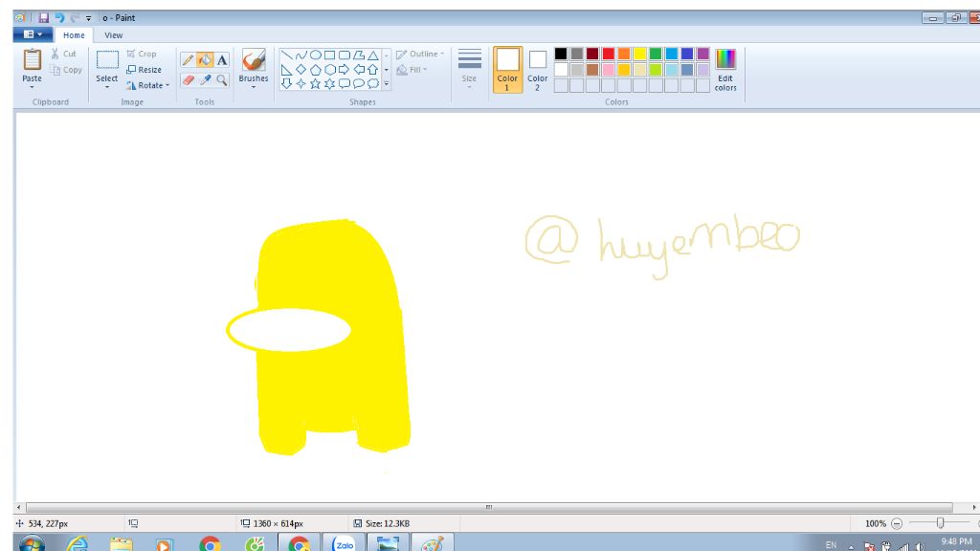Open the shape Fill dropdown
Viewport: 980px width, 551px height.
[412, 70]
